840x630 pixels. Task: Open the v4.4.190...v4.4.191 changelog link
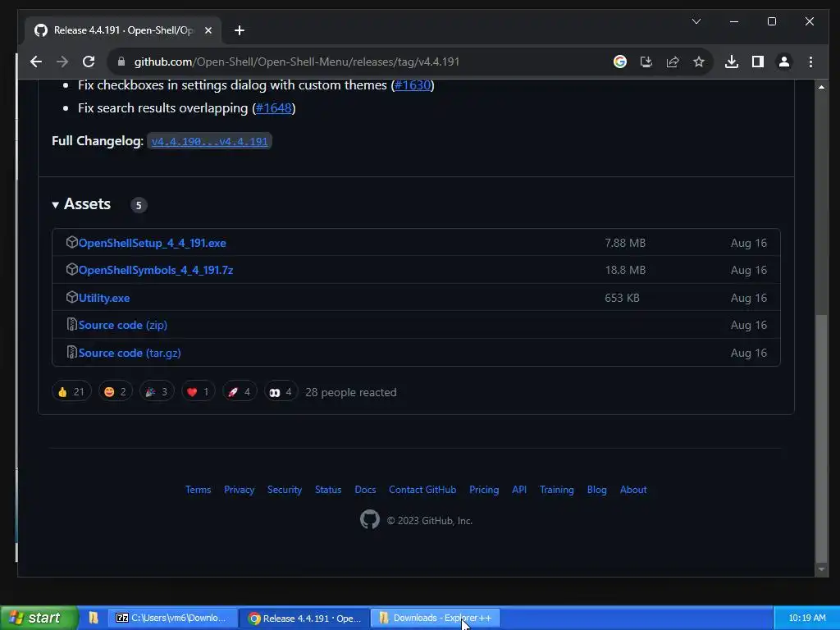[x=209, y=141]
